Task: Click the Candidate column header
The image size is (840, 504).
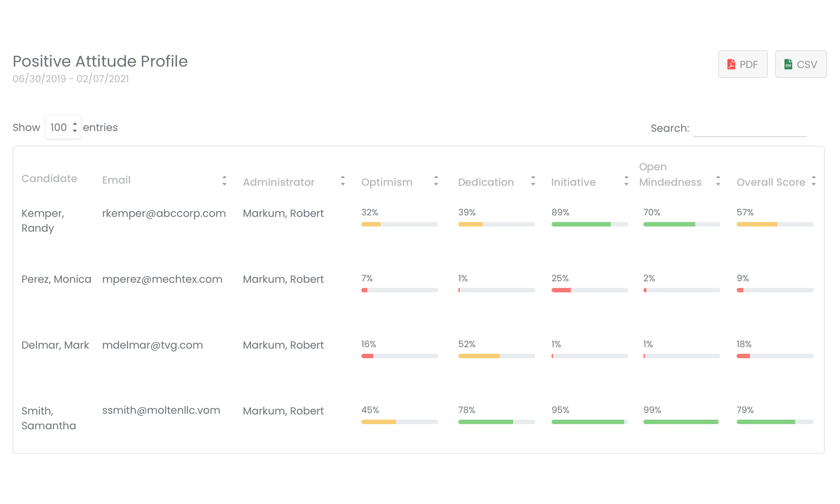Action: (x=49, y=178)
